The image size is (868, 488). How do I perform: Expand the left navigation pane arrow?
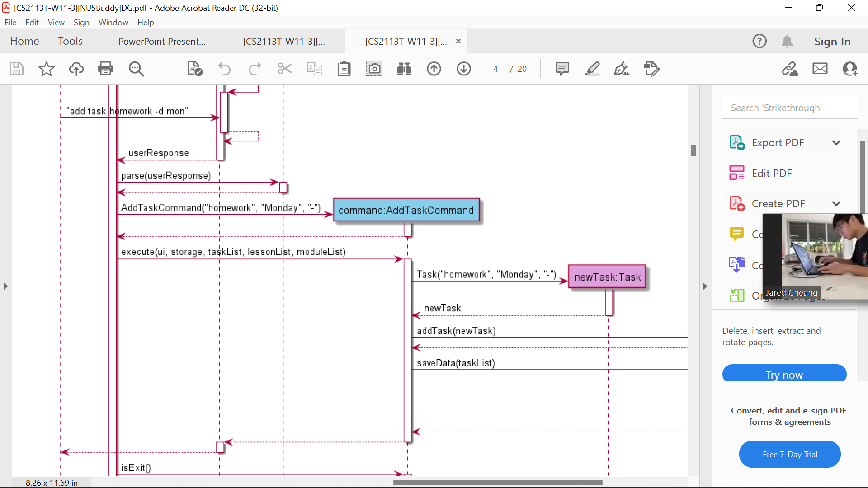click(x=5, y=286)
